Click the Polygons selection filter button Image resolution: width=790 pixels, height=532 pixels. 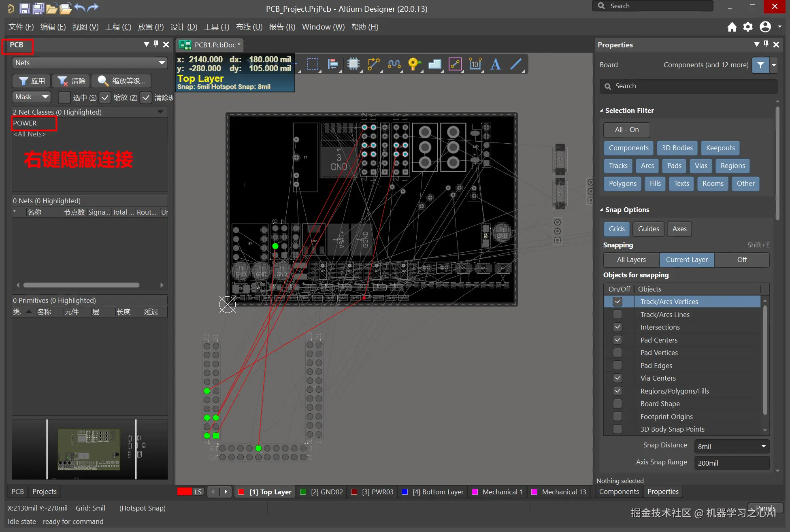[x=622, y=183]
